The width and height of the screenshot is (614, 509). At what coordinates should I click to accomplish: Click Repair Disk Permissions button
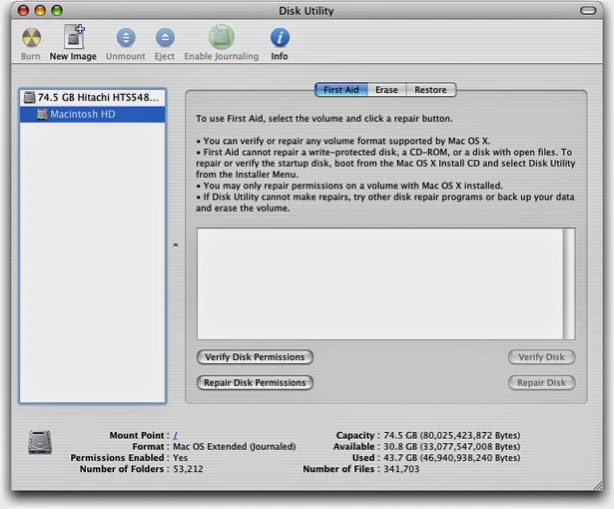click(x=255, y=383)
